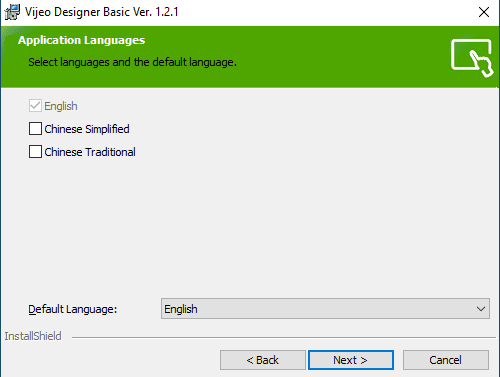The width and height of the screenshot is (500, 377).
Task: Close the Vijeo Designer installer window
Action: [484, 12]
